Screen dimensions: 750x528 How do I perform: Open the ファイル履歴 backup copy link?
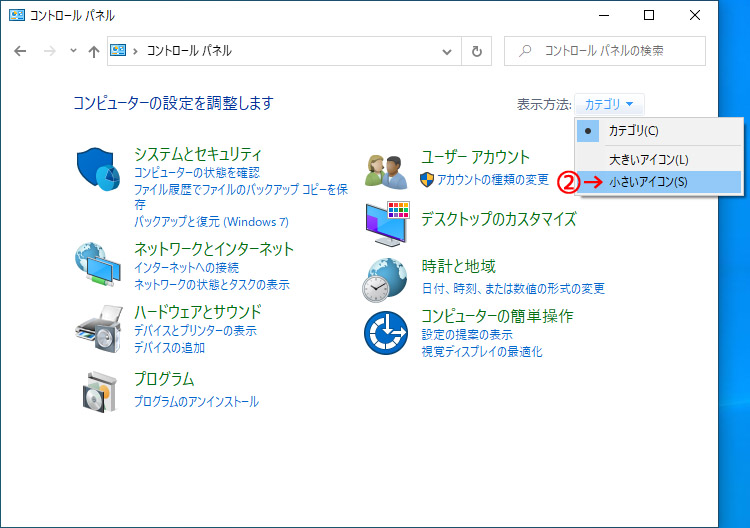point(241,197)
